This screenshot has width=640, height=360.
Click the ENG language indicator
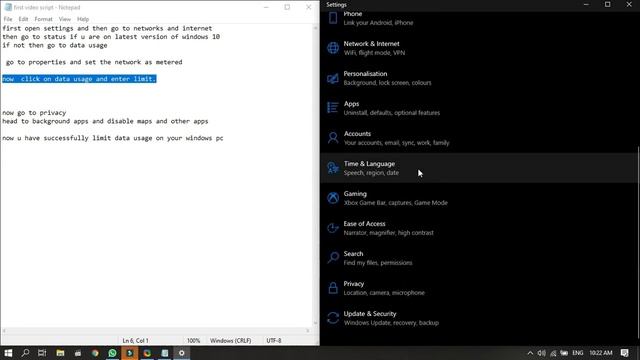coord(578,353)
